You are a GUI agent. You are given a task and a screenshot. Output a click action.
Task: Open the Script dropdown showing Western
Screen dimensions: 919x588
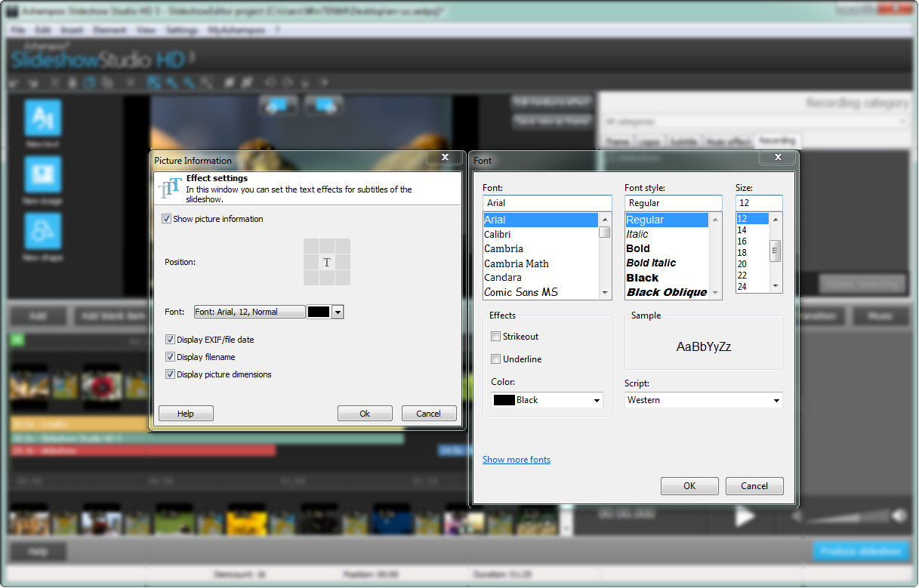pos(702,400)
